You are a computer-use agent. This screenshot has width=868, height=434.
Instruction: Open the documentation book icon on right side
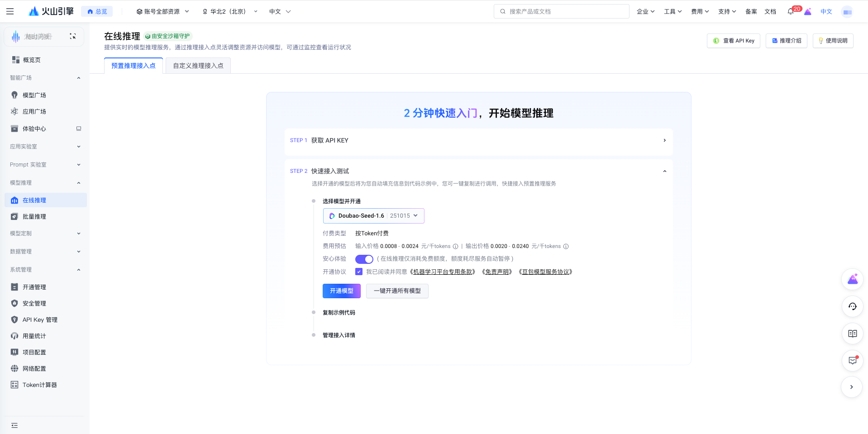852,334
